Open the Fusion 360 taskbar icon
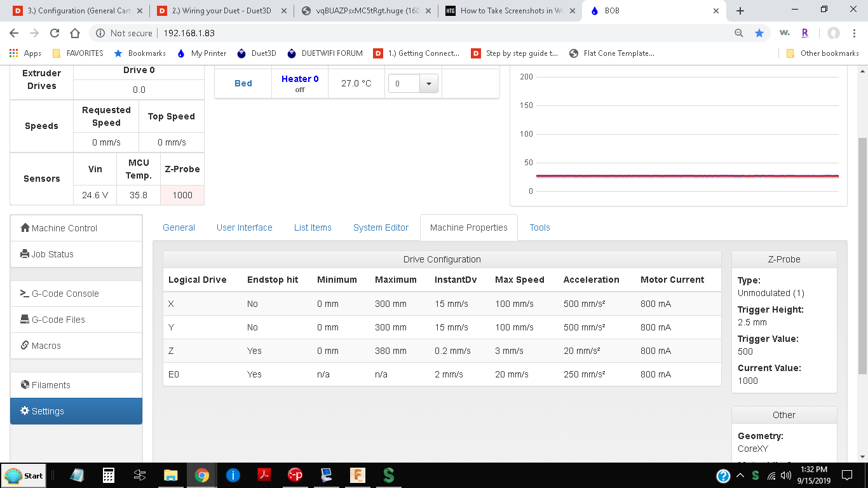Screen dimensions: 868x488 point(358,475)
